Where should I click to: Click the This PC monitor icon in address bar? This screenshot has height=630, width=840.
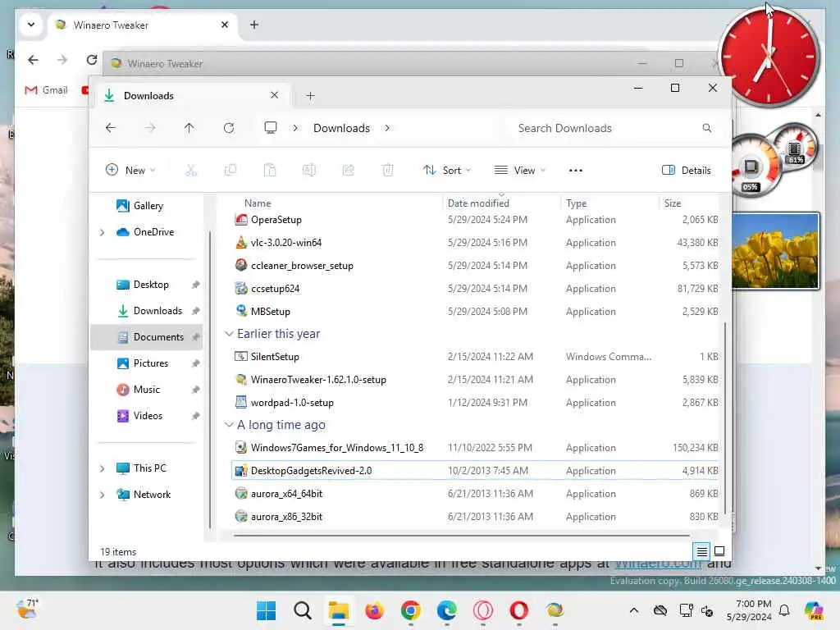point(271,127)
